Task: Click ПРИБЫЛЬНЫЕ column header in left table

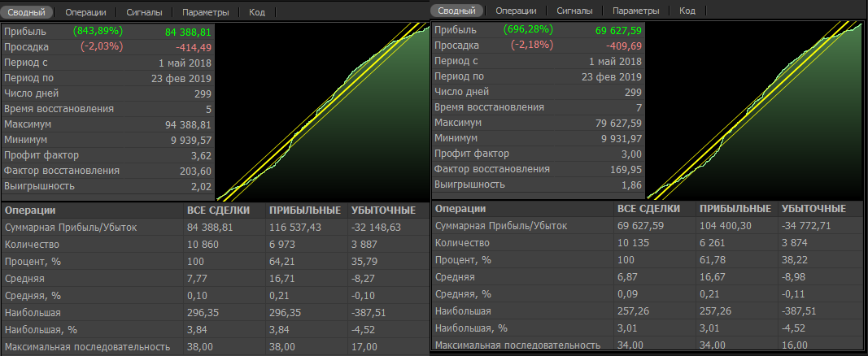Action: pos(300,211)
